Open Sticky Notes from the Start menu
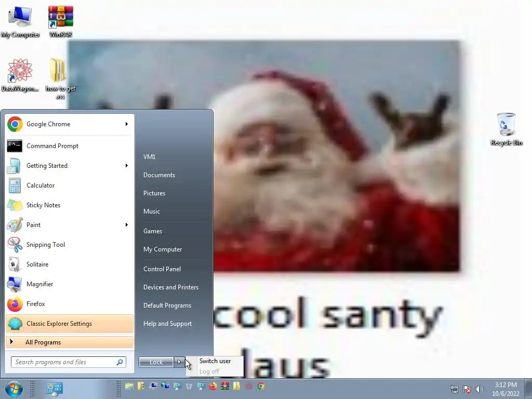Image resolution: width=532 pixels, height=399 pixels. (70, 205)
